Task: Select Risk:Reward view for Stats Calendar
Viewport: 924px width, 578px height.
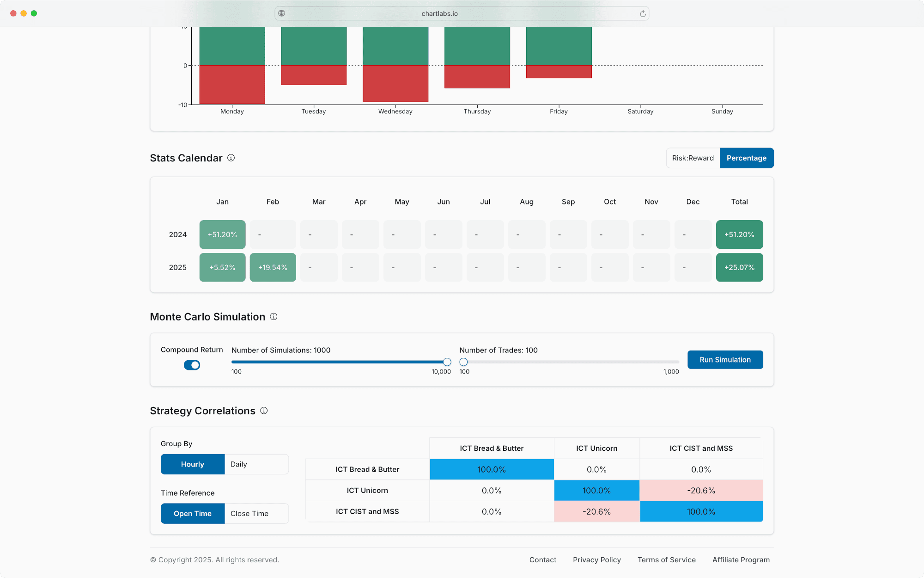Action: (x=693, y=158)
